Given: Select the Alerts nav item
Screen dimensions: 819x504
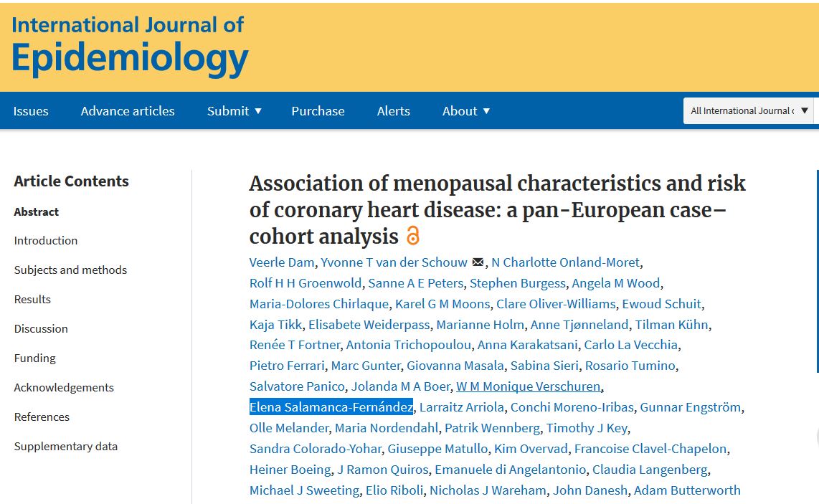Looking at the screenshot, I should pyautogui.click(x=394, y=111).
